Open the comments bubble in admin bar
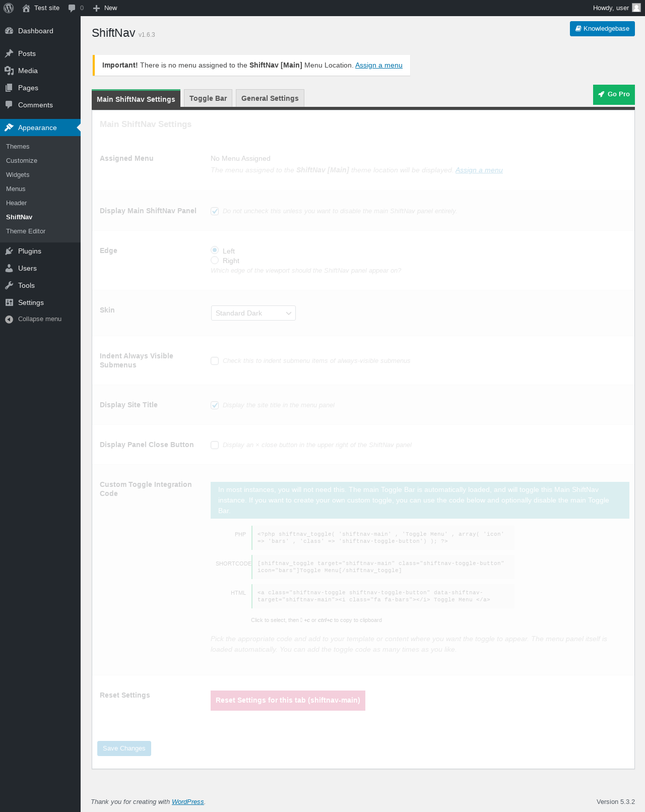645x812 pixels. click(x=72, y=8)
